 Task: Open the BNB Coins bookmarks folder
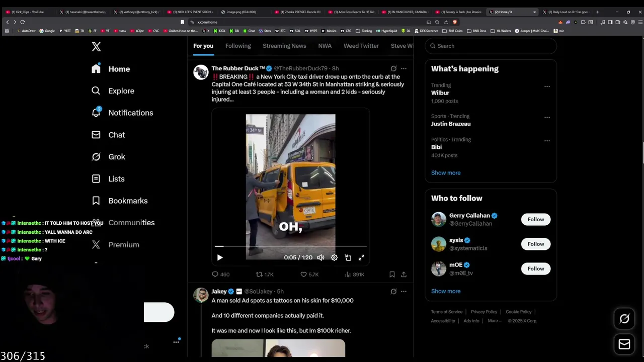coord(452,31)
